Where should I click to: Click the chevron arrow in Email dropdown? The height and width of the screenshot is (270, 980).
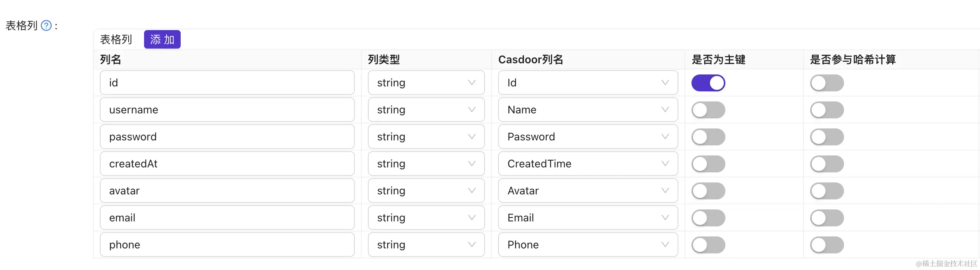coord(665,218)
